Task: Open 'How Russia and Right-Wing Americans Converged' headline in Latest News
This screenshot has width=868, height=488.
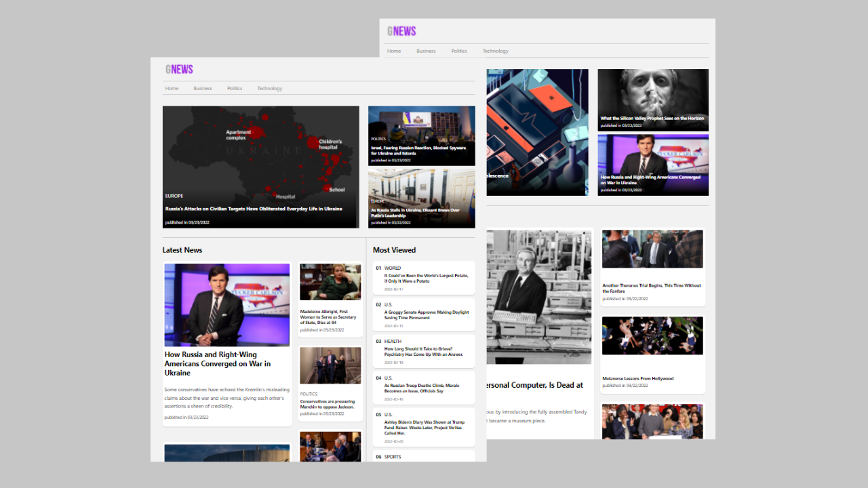Action: coord(218,364)
